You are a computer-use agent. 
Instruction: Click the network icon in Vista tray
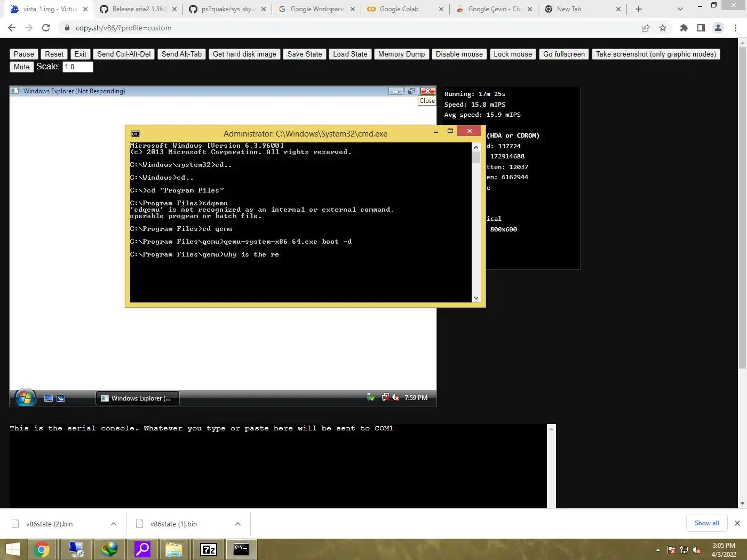(385, 397)
